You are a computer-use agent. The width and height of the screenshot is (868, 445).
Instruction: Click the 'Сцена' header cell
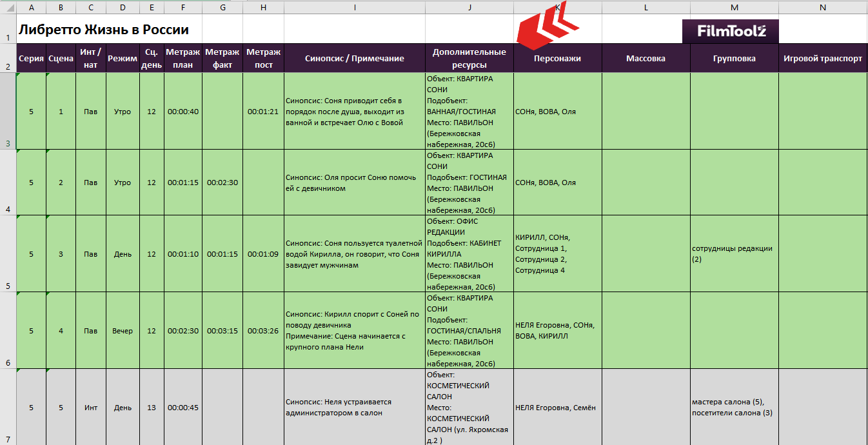(61, 58)
